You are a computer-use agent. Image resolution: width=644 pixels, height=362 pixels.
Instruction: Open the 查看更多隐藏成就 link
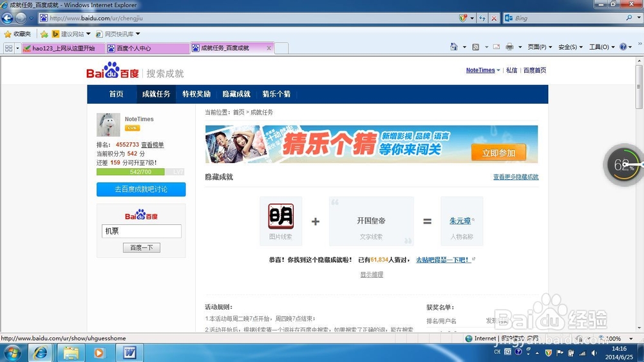516,176
